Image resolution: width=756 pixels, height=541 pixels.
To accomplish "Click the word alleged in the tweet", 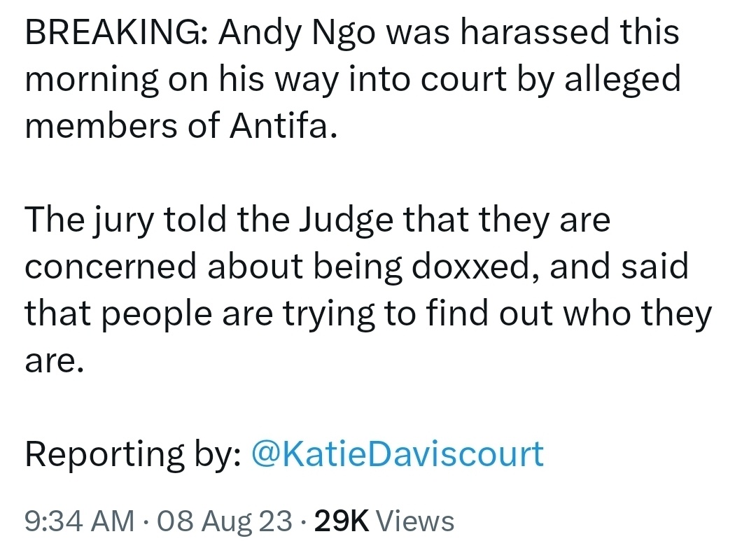I will (622, 80).
